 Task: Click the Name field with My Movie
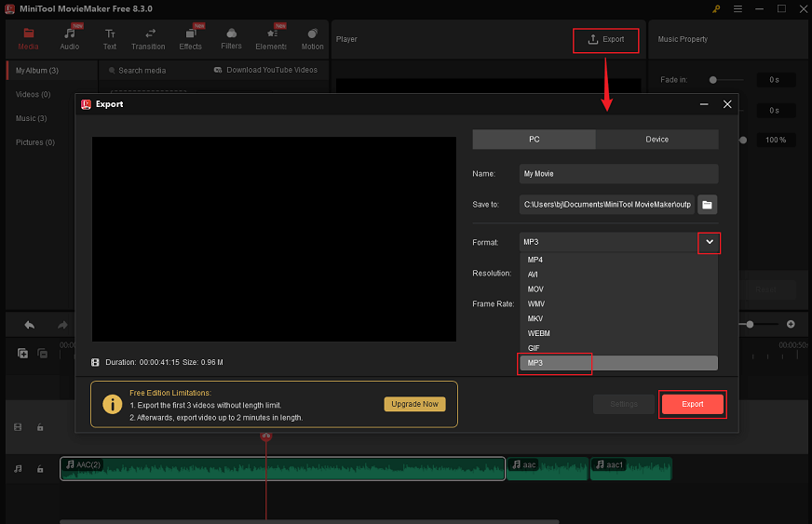click(618, 174)
